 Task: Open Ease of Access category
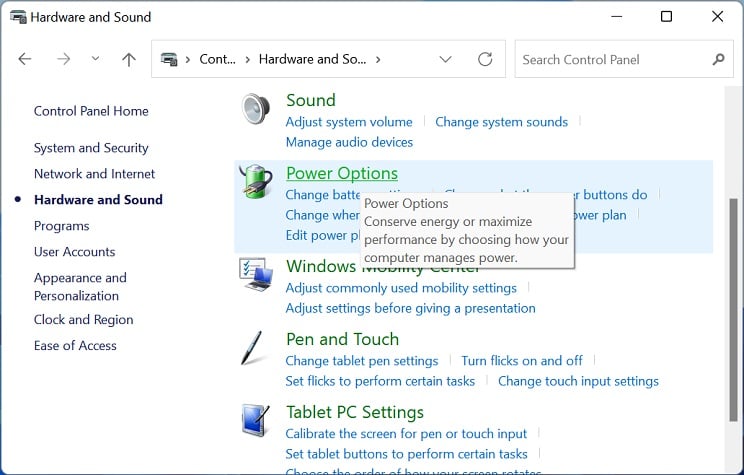pyautogui.click(x=75, y=345)
